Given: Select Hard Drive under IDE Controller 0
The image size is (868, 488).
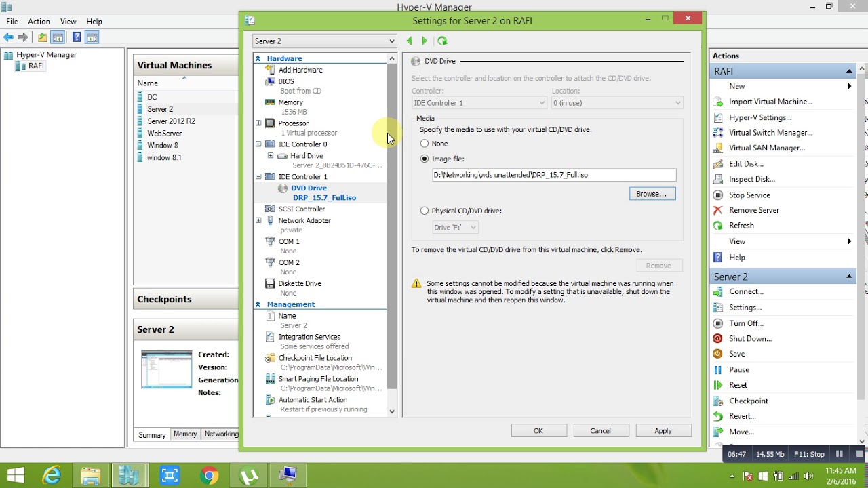Looking at the screenshot, I should 307,156.
